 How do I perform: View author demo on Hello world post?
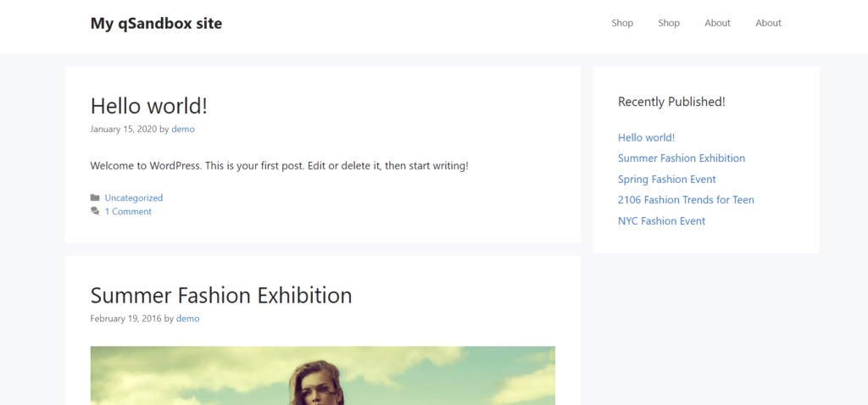[x=183, y=129]
